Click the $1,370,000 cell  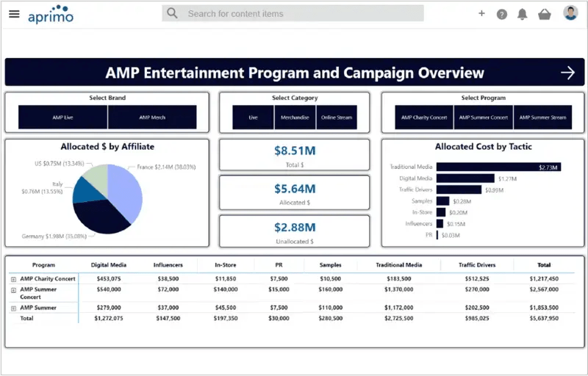(x=399, y=289)
